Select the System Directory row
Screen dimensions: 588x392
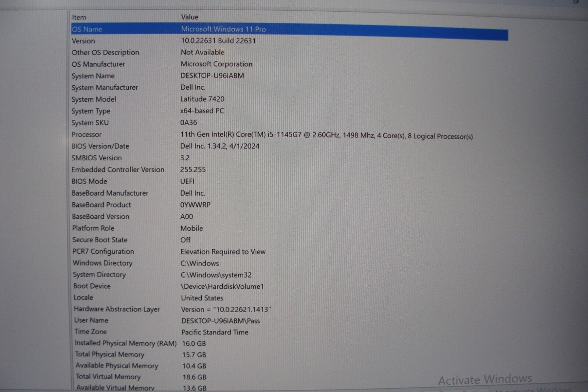(99, 275)
